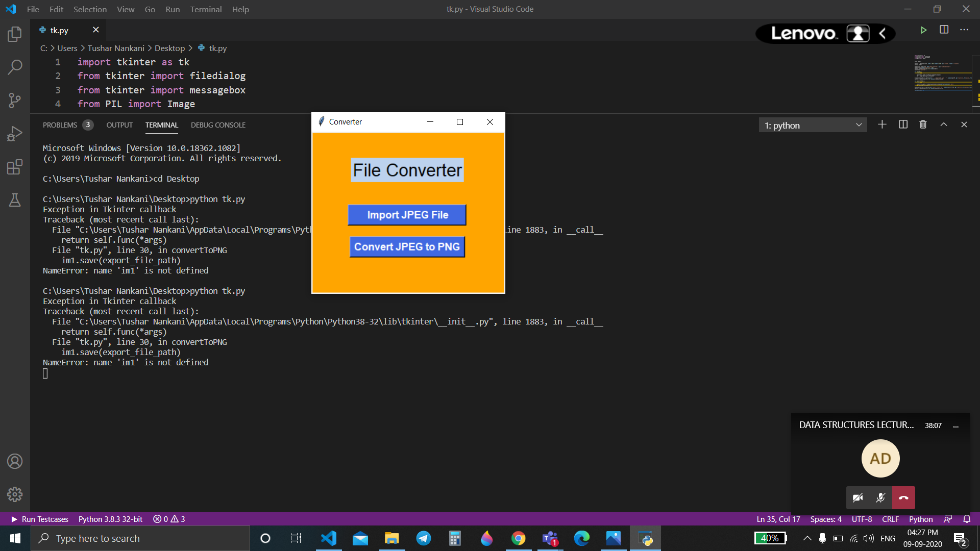This screenshot has width=980, height=551.
Task: Kill terminal with the trash icon
Action: click(x=923, y=124)
